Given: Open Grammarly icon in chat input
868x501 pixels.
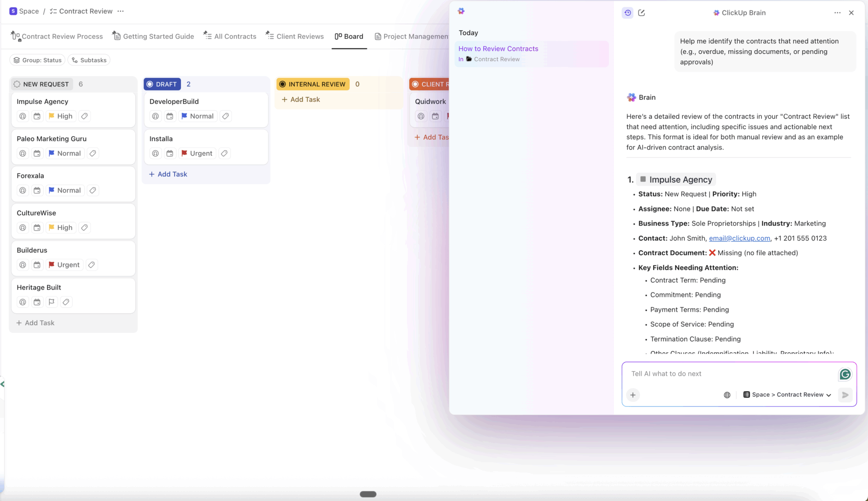Looking at the screenshot, I should [844, 374].
